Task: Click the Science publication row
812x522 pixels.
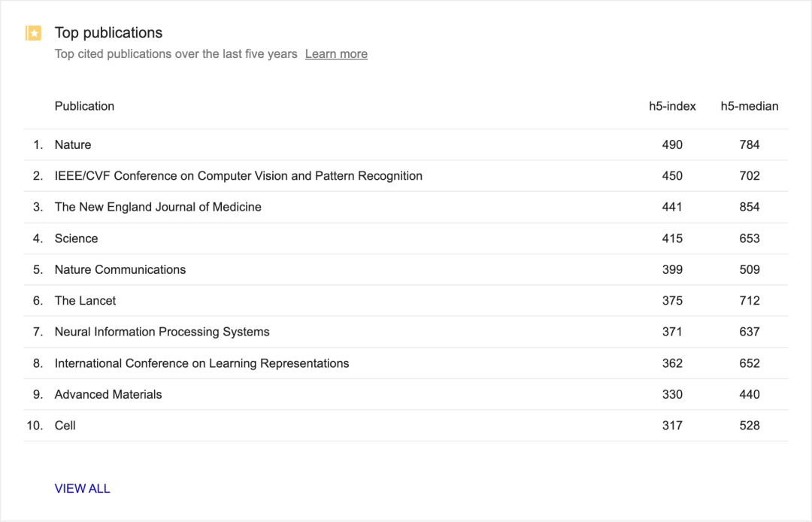Action: pos(76,238)
